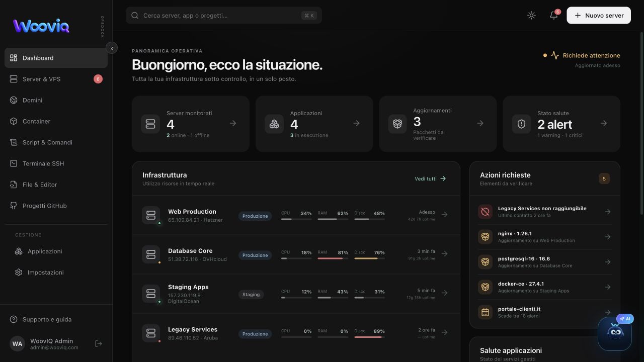The image size is (644, 362).
Task: Open the Legacy Services non raggiungibile action arrow
Action: tap(608, 212)
